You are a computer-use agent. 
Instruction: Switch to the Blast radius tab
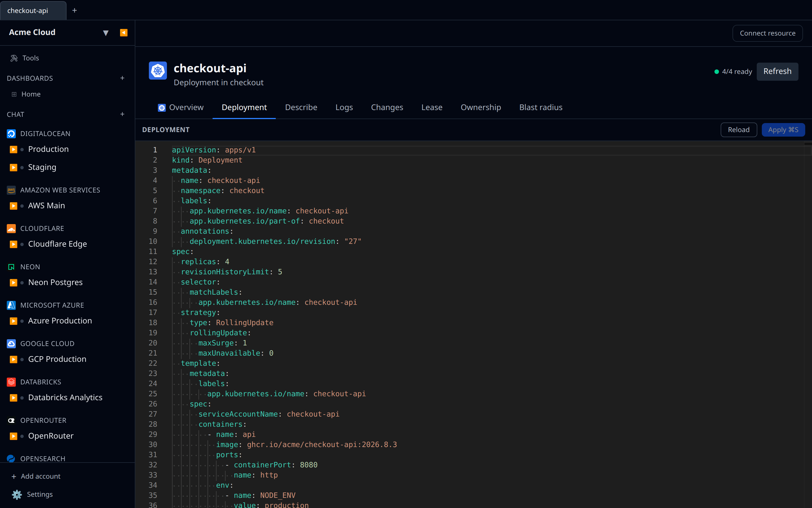click(540, 108)
